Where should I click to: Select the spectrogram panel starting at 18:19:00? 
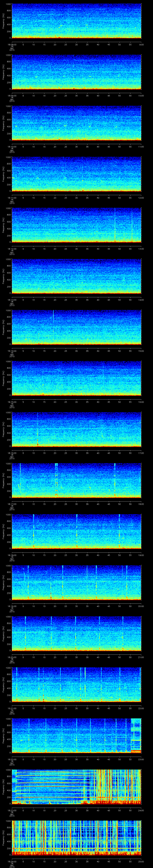point(76,583)
